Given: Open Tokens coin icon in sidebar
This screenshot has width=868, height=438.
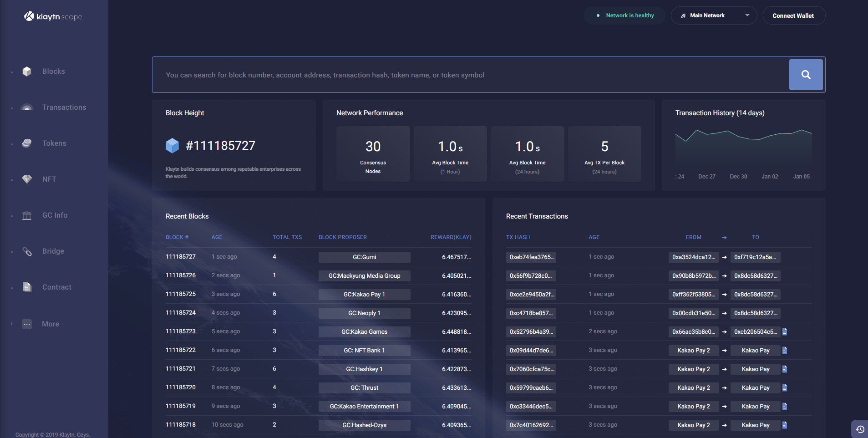Looking at the screenshot, I should coord(27,143).
